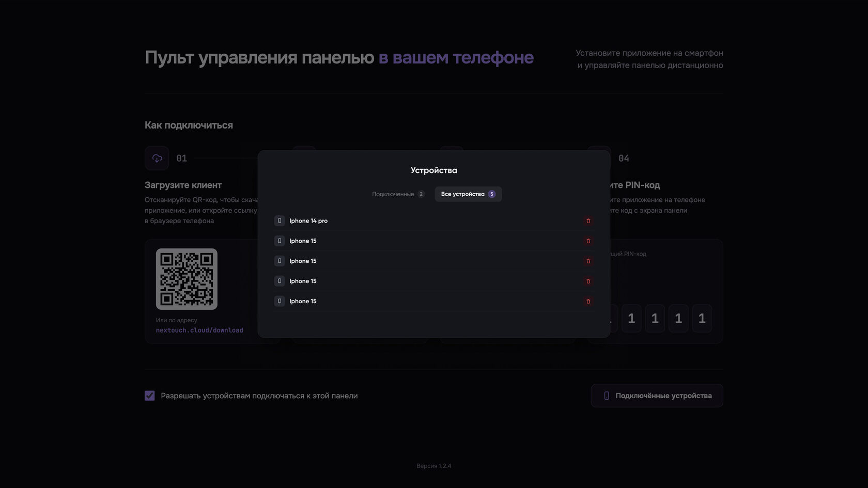The image size is (868, 488).
Task: Switch to the Подключенные tab
Action: (x=398, y=194)
